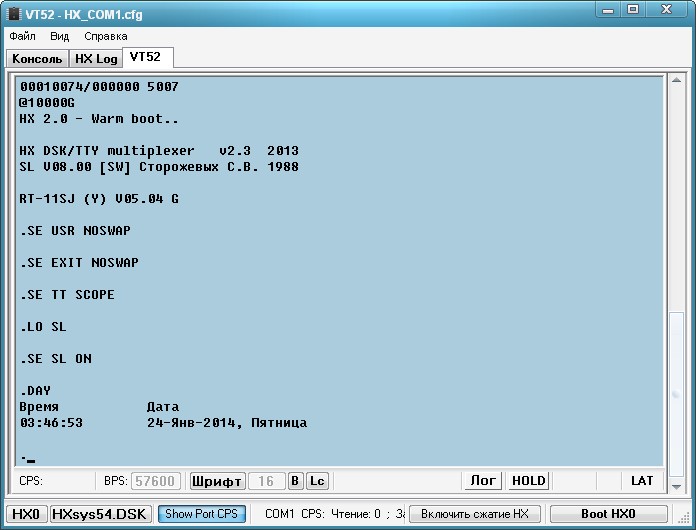Open the Справка menu
Image resolution: width=696 pixels, height=530 pixels.
(105, 36)
